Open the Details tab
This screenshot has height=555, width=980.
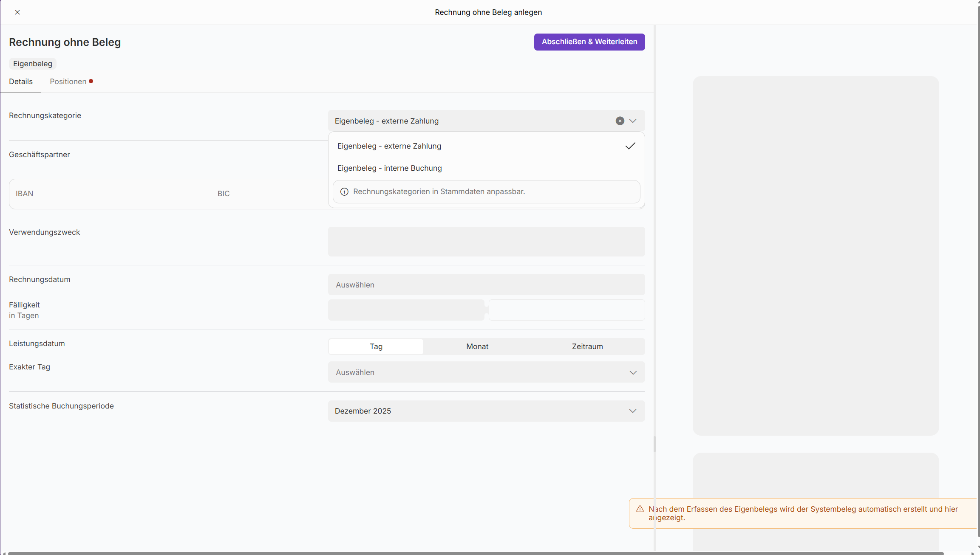(21, 82)
